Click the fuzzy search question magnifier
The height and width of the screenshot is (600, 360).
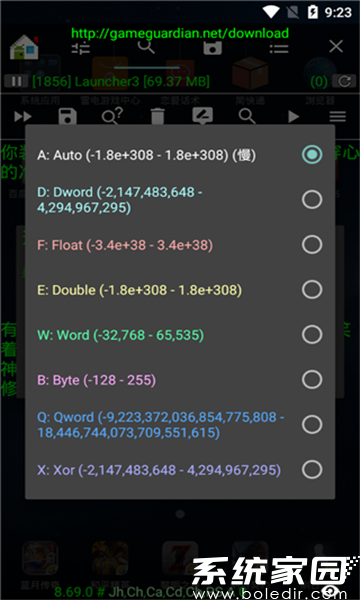112,116
